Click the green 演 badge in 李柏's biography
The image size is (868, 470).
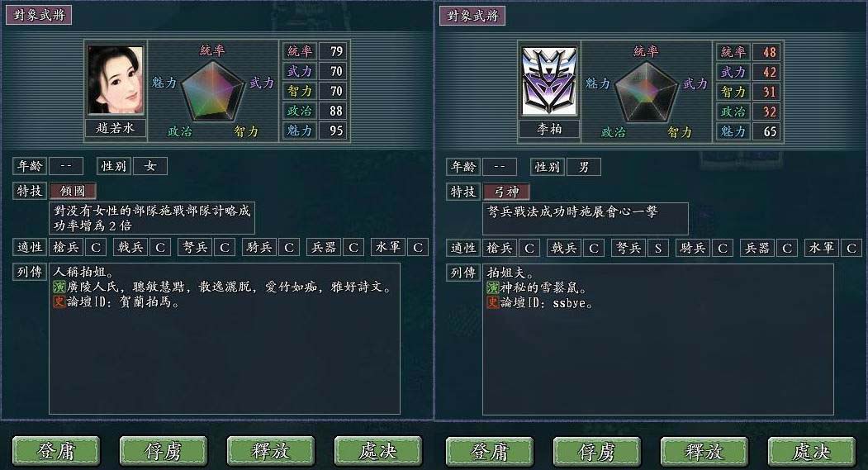click(493, 288)
